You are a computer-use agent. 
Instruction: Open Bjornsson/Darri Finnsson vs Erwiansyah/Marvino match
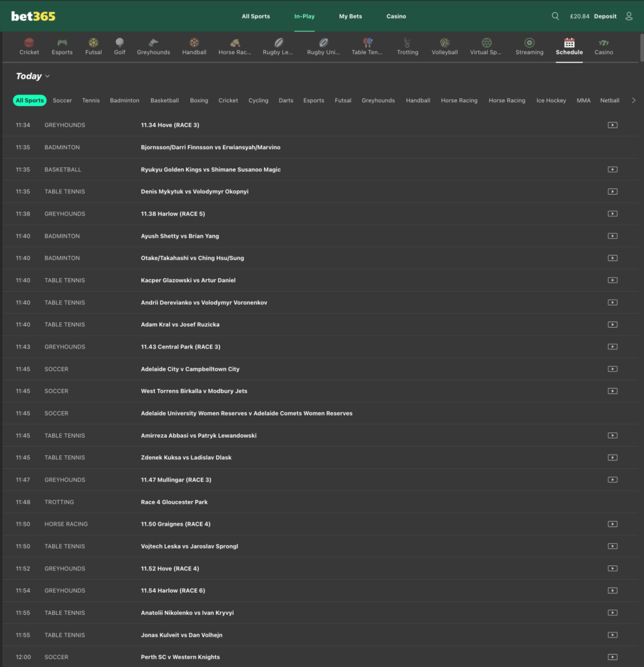pyautogui.click(x=211, y=147)
